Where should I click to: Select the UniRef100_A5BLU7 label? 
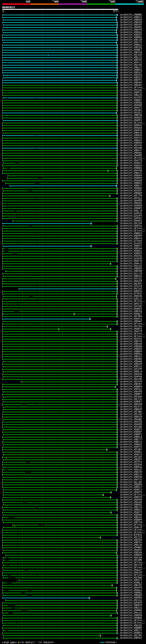tap(131, 67)
